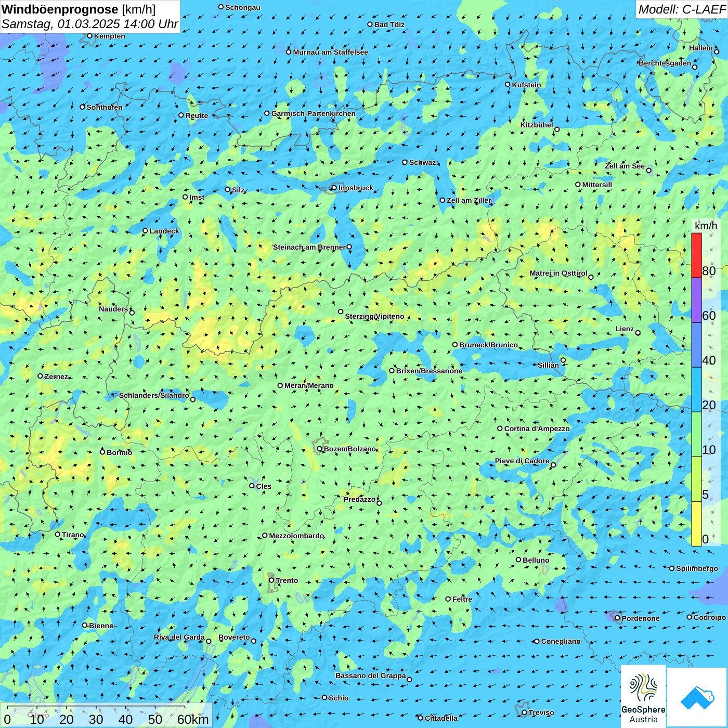Viewport: 728px width, 728px height.
Task: Click the date 'Samstag, 01.03.2025 14:00 Uhr'
Action: [89, 24]
